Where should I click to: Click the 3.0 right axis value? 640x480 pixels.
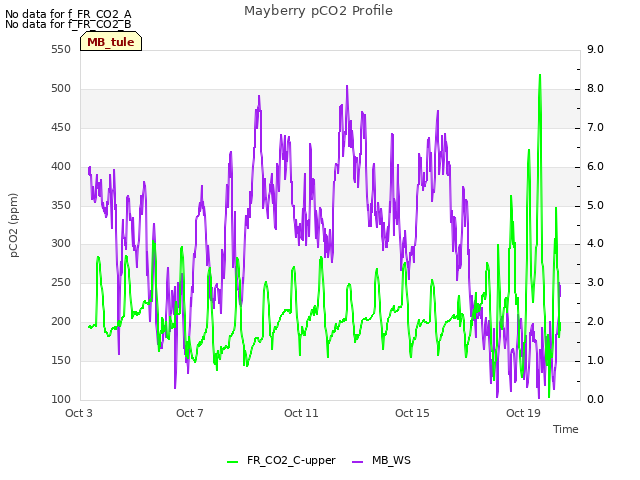595,282
